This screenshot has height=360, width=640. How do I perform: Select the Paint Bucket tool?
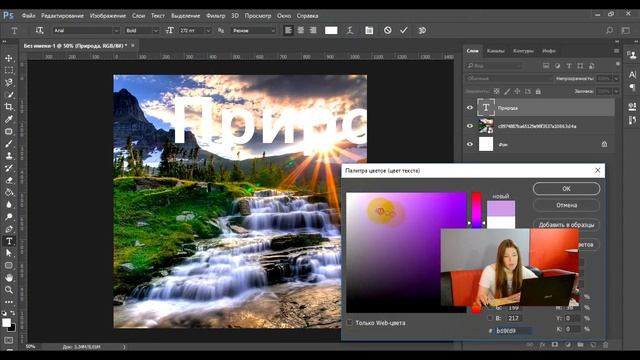click(9, 193)
